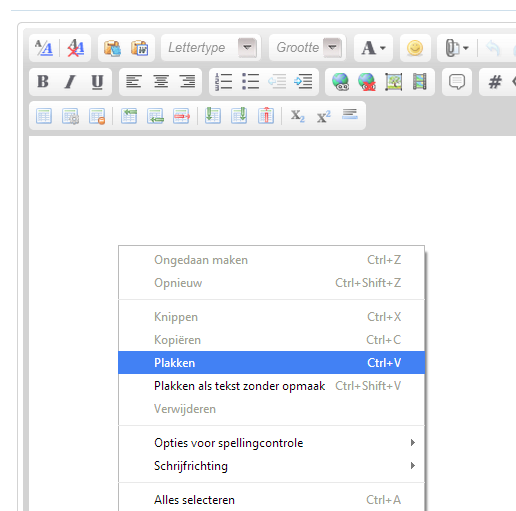Click the insert link globe icon
This screenshot has height=511, width=516.
point(340,82)
